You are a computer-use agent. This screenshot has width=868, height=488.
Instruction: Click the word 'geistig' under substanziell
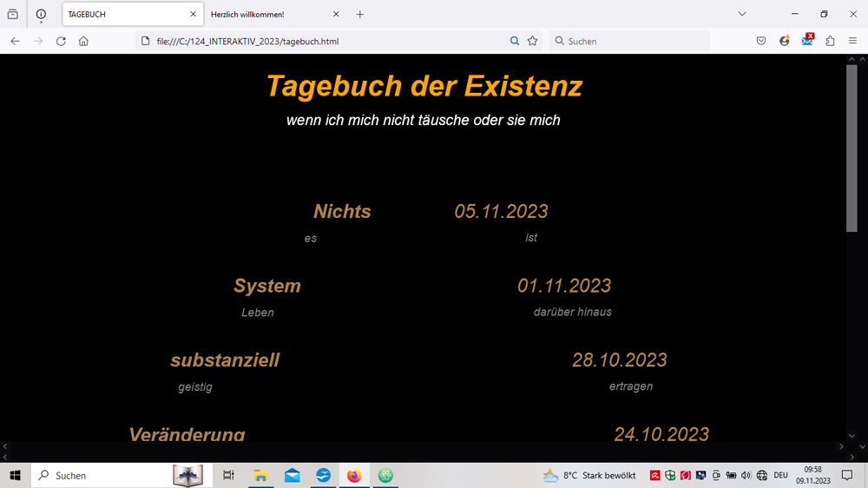click(x=194, y=387)
